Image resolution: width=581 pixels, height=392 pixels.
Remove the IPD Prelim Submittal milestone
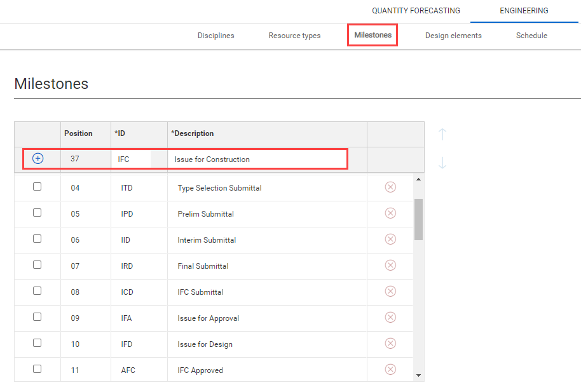click(390, 213)
